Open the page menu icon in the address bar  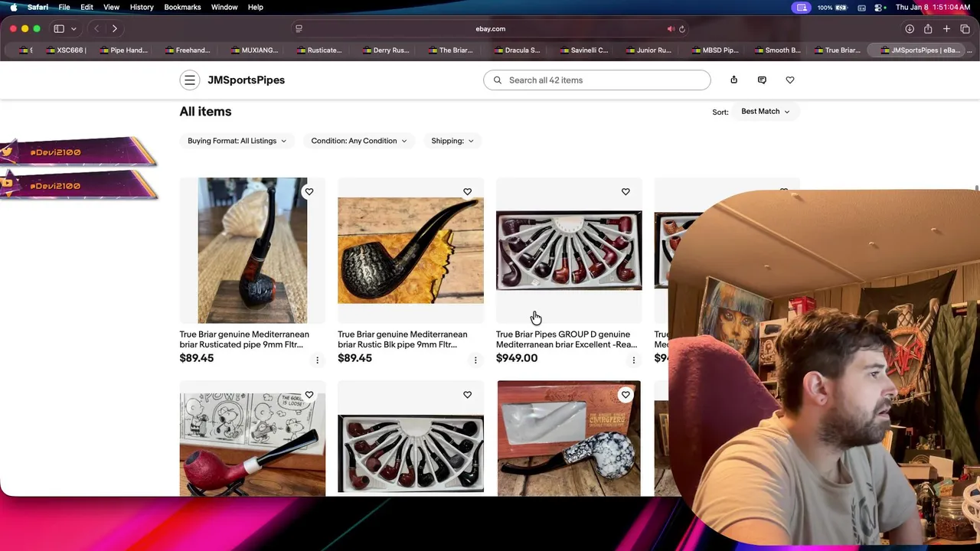click(299, 29)
